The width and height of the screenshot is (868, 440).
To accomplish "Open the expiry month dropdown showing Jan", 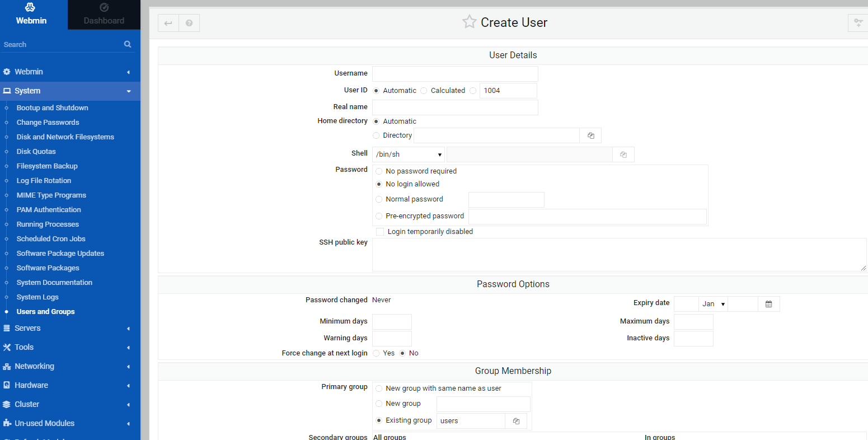I will [713, 304].
